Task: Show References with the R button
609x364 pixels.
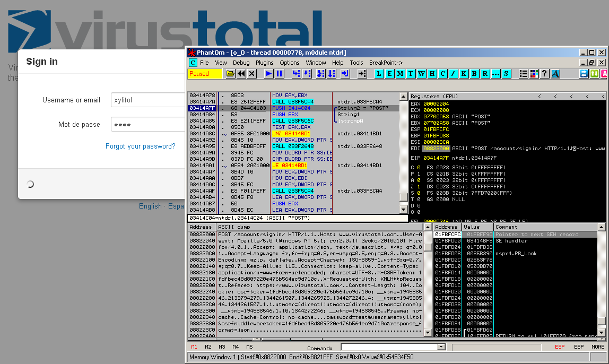Action: pos(485,74)
